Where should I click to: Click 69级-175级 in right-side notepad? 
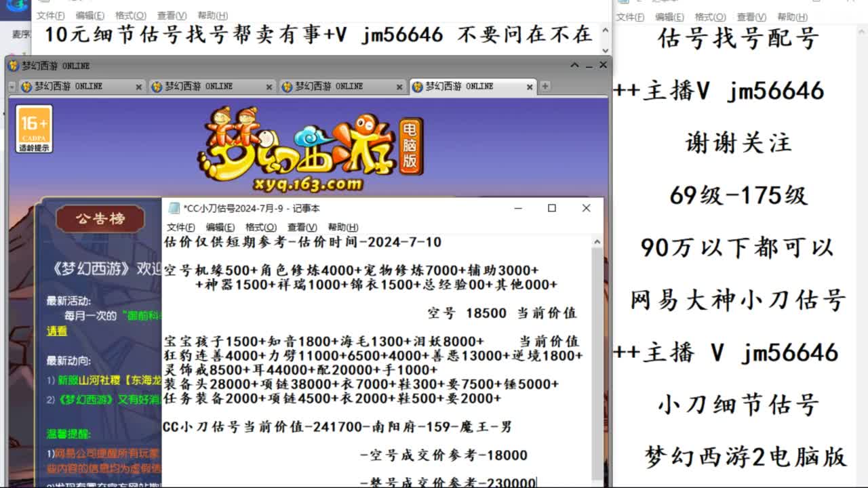(x=738, y=196)
